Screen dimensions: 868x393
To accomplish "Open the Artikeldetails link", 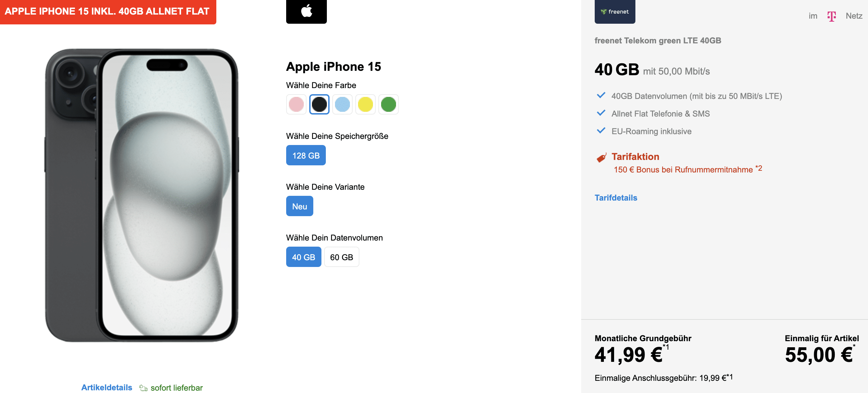I will [x=107, y=388].
